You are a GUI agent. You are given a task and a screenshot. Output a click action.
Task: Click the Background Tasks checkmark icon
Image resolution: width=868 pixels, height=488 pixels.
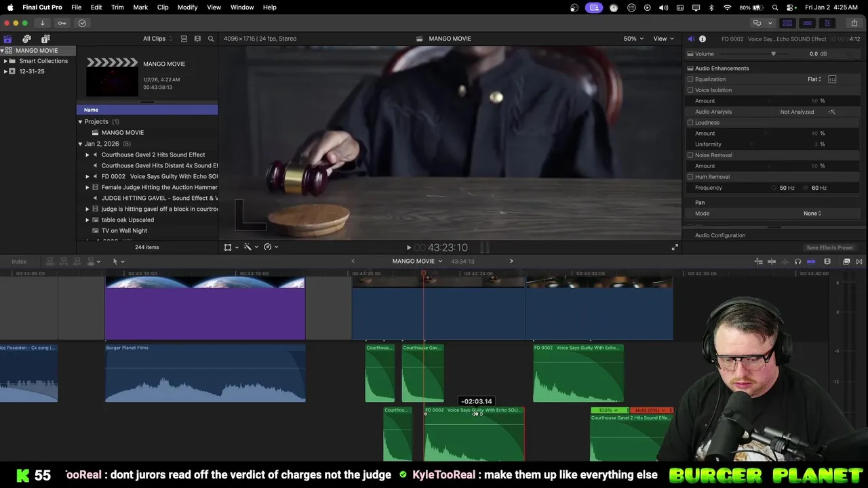(82, 23)
